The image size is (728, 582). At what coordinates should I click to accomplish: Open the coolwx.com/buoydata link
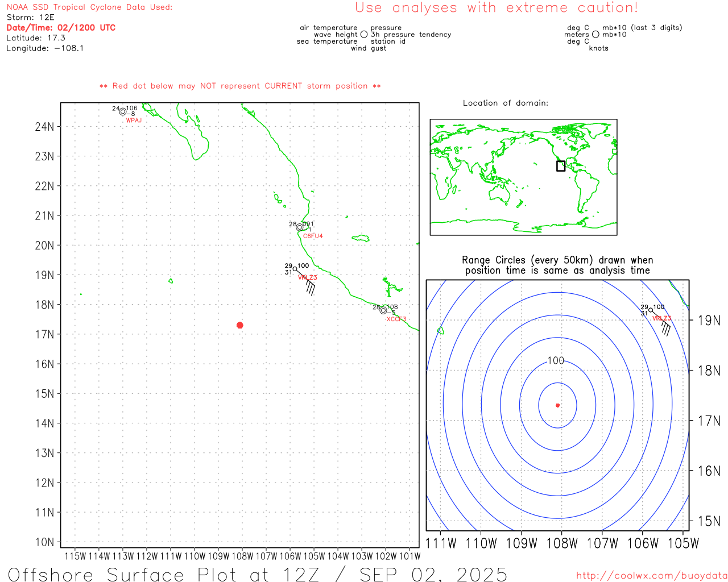(652, 576)
